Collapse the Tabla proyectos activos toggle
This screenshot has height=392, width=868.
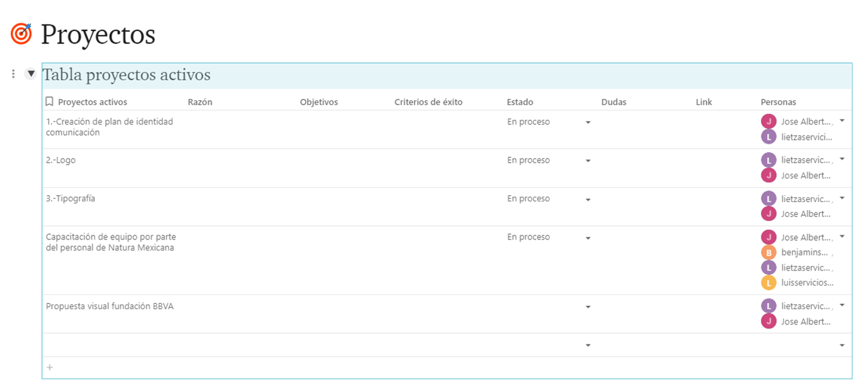(31, 73)
